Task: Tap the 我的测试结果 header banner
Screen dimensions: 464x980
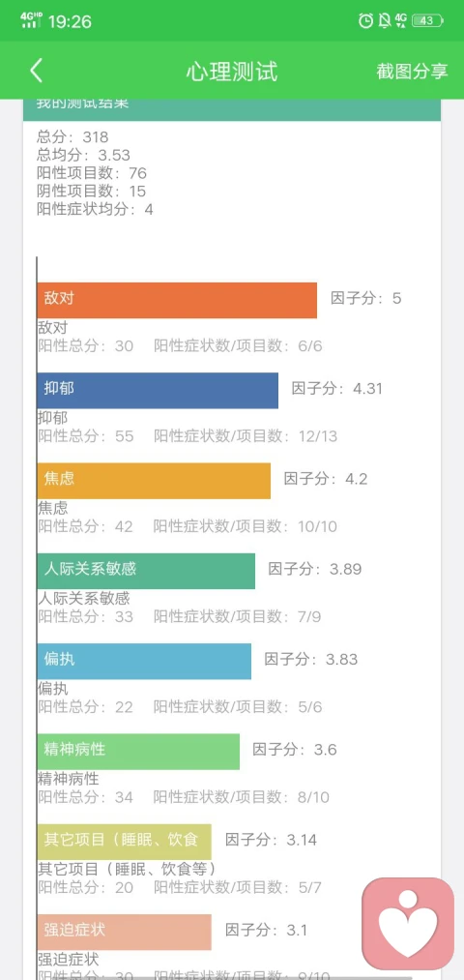Action: (232, 109)
